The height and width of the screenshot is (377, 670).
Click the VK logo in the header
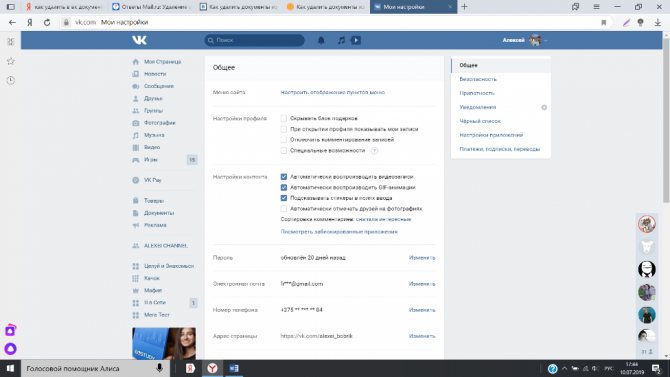[139, 40]
